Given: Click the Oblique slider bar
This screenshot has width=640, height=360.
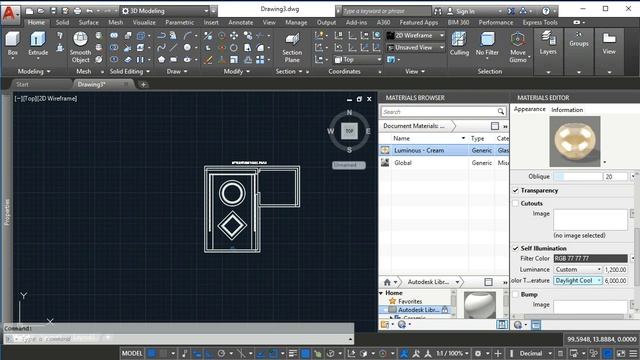Looking at the screenshot, I should click(x=578, y=177).
